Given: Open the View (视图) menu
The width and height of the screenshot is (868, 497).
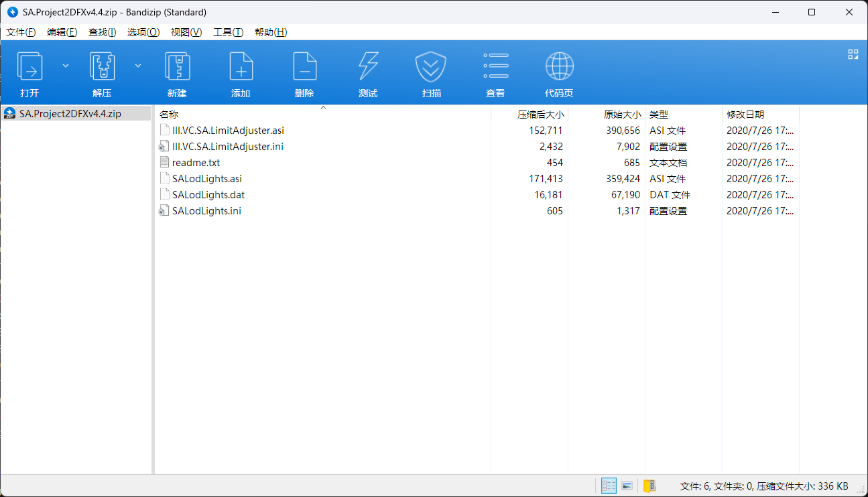Looking at the screenshot, I should coord(186,32).
